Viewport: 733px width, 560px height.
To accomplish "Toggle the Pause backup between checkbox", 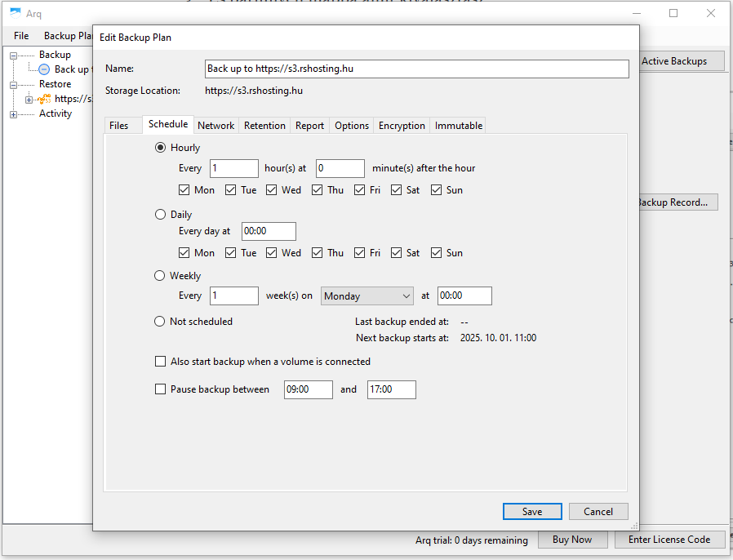I will pyautogui.click(x=160, y=389).
